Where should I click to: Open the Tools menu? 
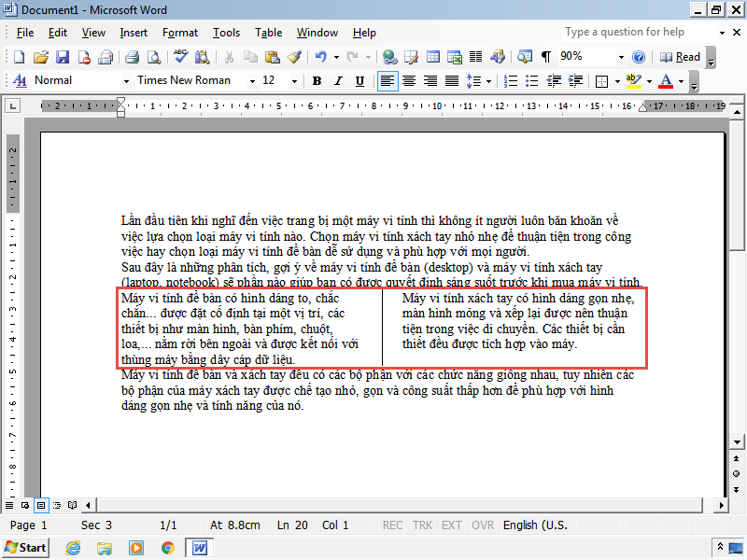[226, 33]
